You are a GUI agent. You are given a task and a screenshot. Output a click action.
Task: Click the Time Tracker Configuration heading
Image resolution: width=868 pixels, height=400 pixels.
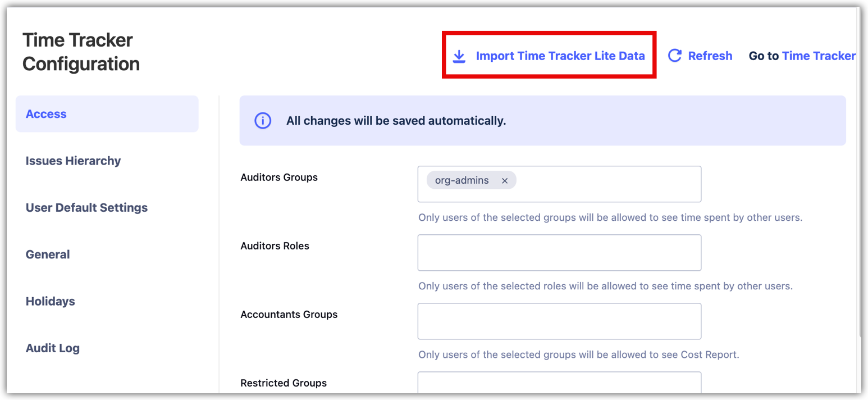pos(81,52)
